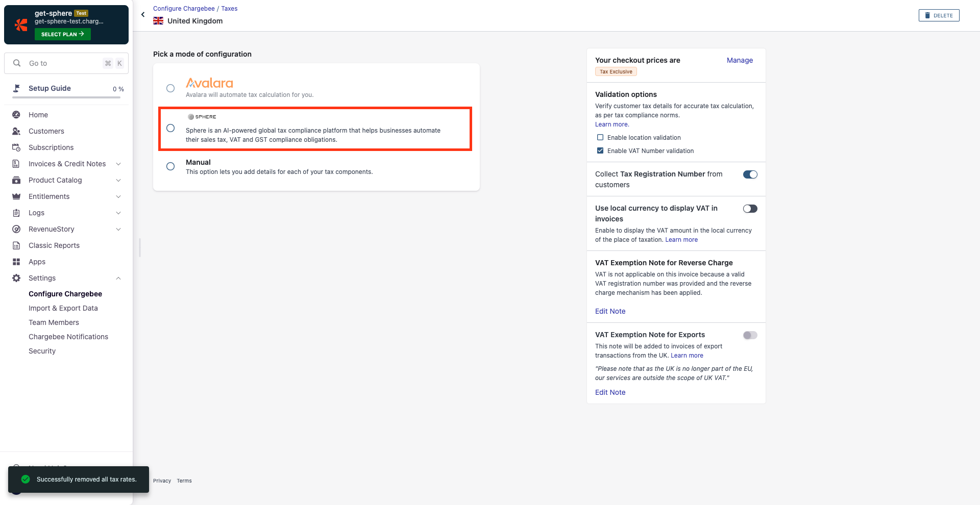Toggle Collect Tax Registration Number switch
Screen dimensions: 980x505
(x=750, y=174)
